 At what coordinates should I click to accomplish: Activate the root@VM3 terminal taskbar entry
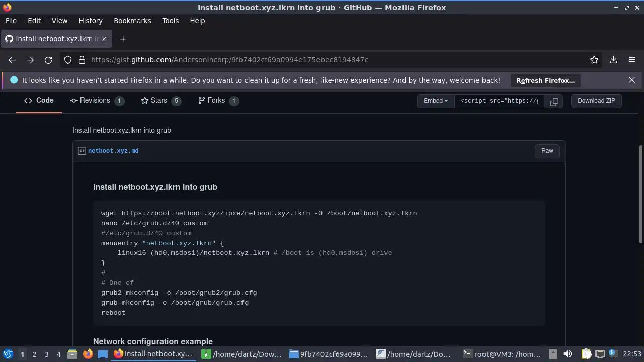pyautogui.click(x=503, y=354)
